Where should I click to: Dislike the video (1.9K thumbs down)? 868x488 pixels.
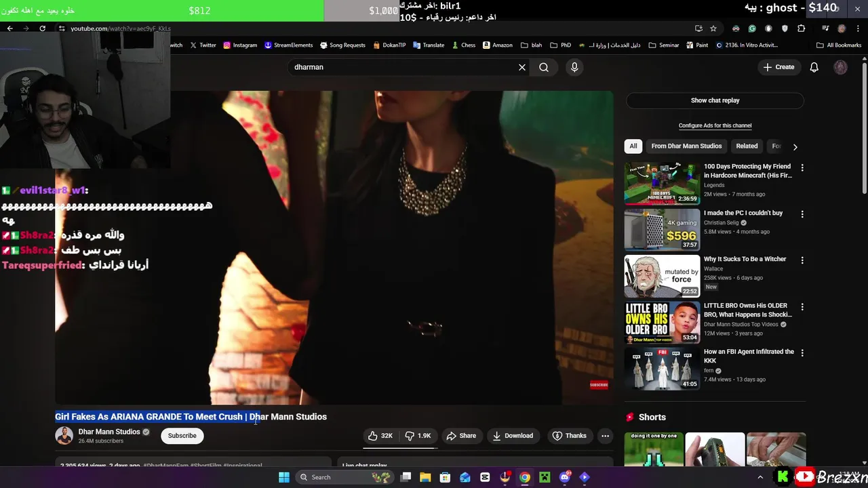(x=418, y=436)
